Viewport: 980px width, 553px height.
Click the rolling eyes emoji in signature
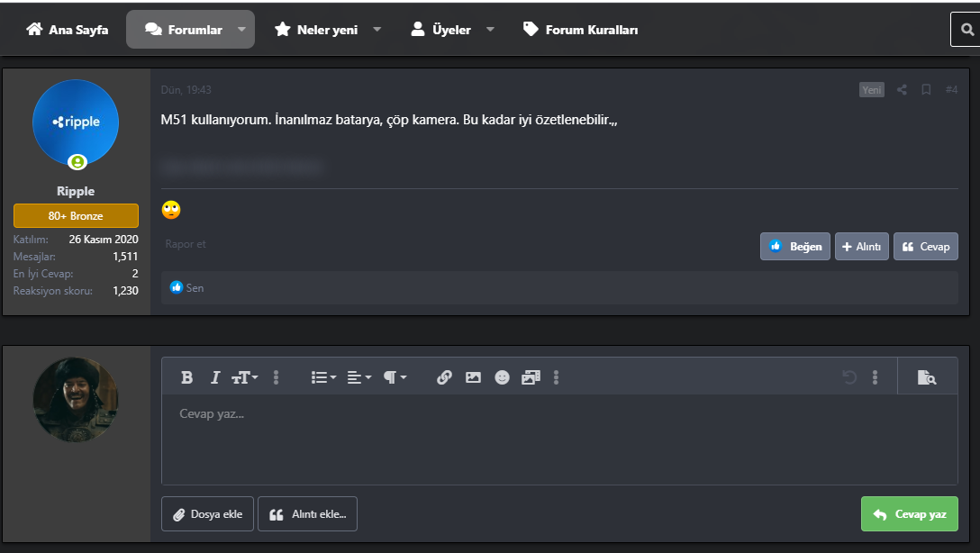pyautogui.click(x=170, y=210)
